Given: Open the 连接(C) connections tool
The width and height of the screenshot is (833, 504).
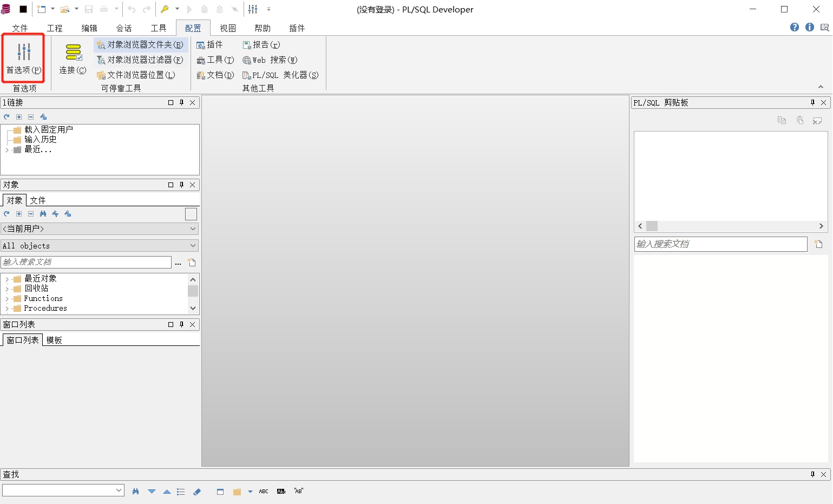Looking at the screenshot, I should pyautogui.click(x=73, y=58).
